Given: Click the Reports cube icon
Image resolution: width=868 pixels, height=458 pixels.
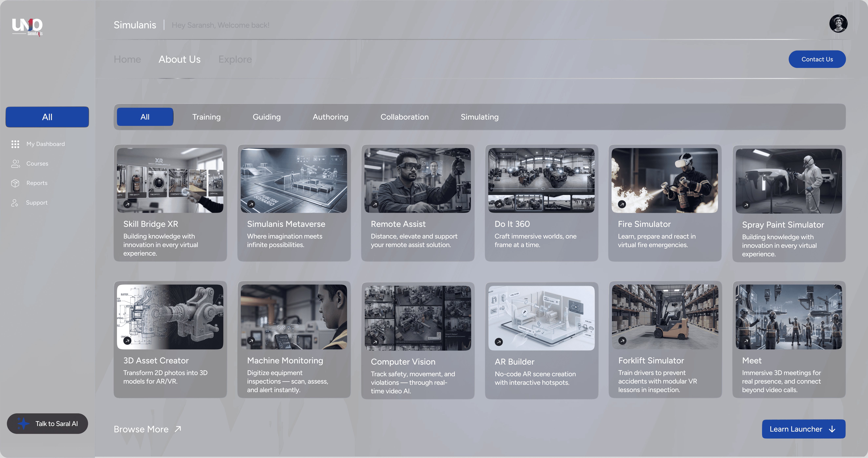Looking at the screenshot, I should click(15, 183).
